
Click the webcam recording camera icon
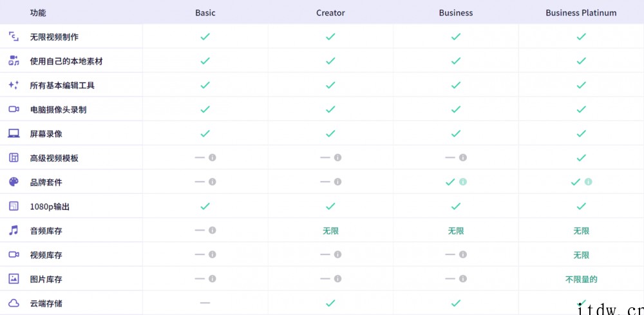tap(14, 110)
